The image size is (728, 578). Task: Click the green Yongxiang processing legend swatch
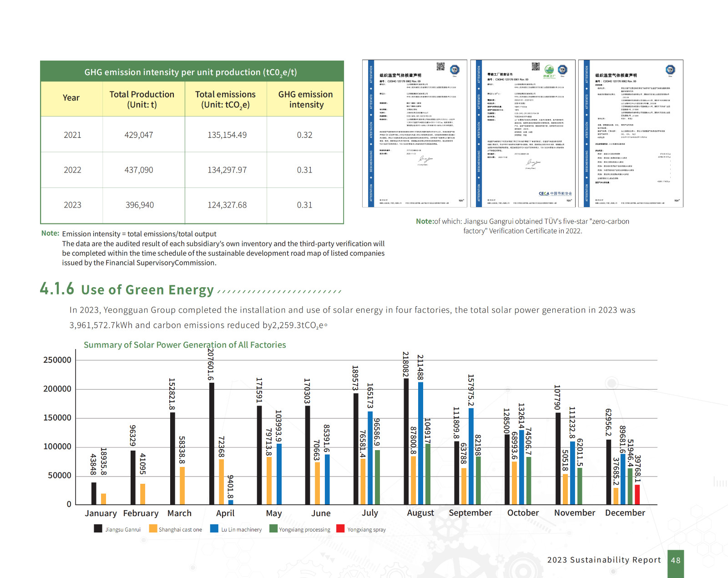pyautogui.click(x=273, y=528)
